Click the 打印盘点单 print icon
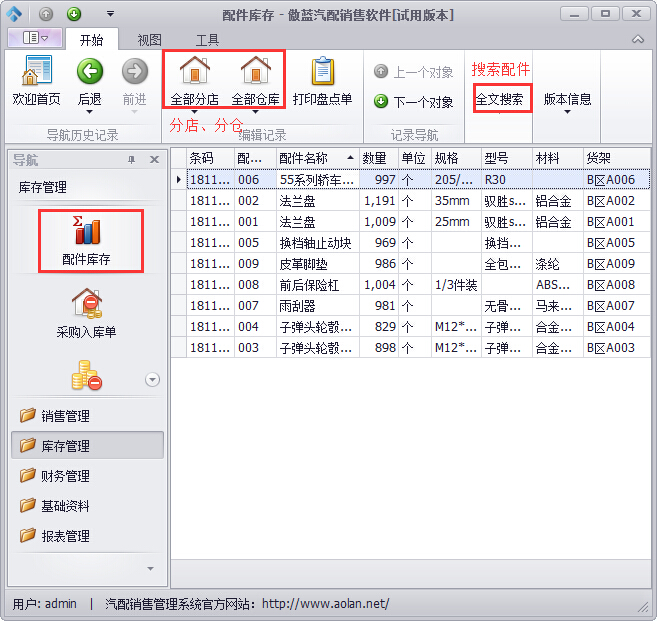Screen dimensions: 657x621 click(322, 72)
